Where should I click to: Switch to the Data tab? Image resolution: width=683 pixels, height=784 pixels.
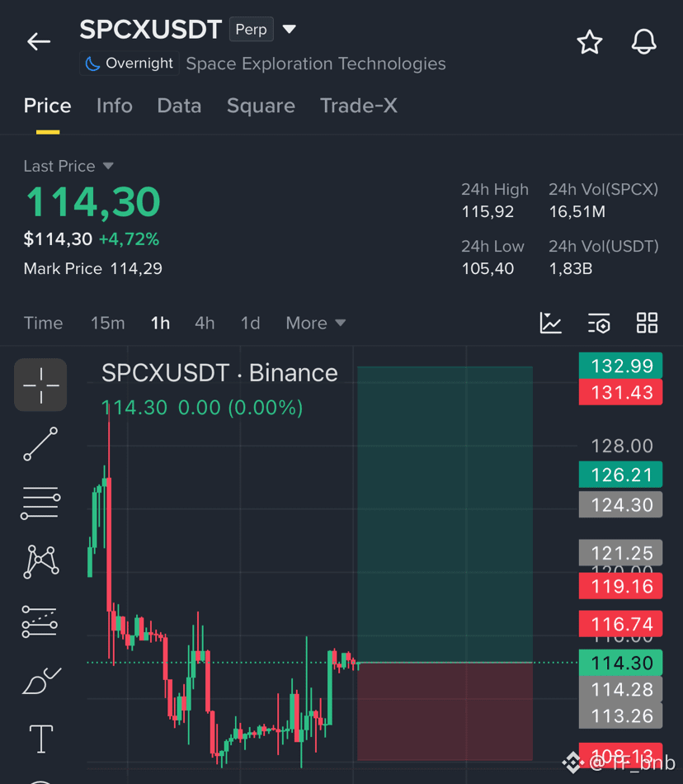179,106
